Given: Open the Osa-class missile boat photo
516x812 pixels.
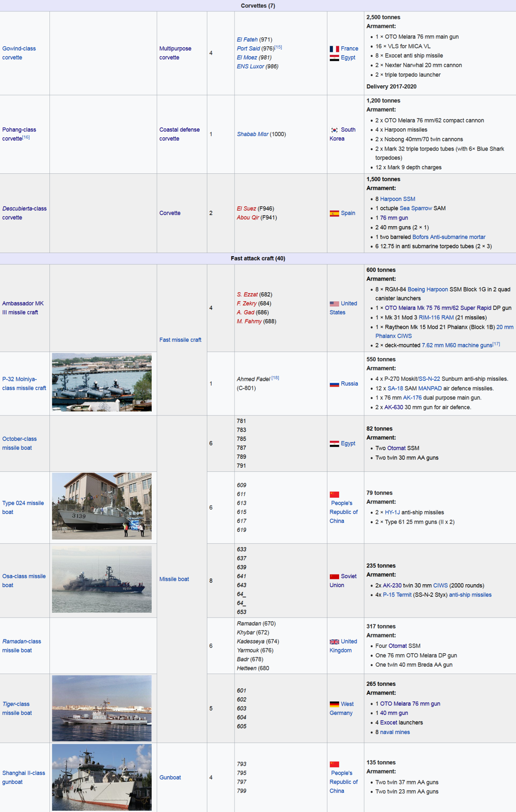Looking at the screenshot, I should click(x=102, y=579).
